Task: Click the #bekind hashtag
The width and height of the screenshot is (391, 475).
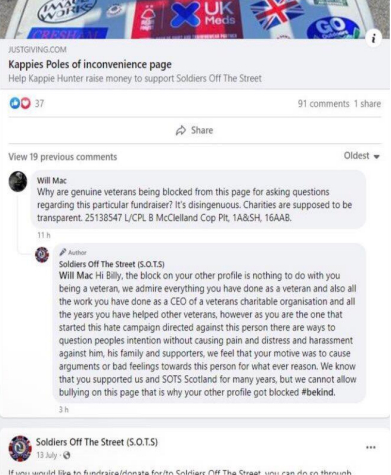Action: click(318, 392)
